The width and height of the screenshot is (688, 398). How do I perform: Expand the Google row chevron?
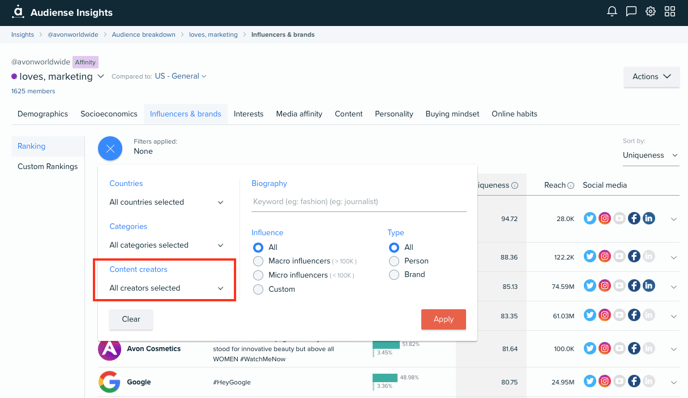pyautogui.click(x=674, y=383)
